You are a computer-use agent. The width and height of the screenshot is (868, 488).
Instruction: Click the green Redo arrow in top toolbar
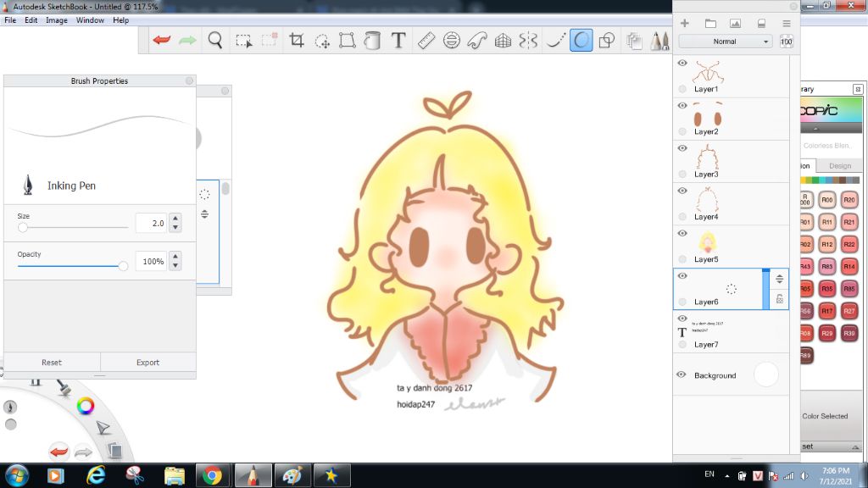pos(187,40)
